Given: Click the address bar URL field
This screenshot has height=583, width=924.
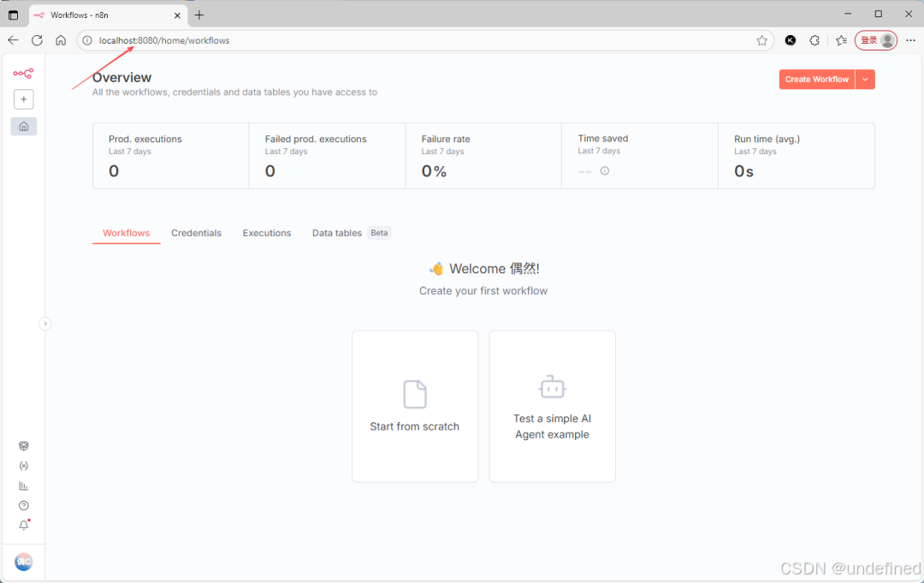Looking at the screenshot, I should (x=424, y=40).
